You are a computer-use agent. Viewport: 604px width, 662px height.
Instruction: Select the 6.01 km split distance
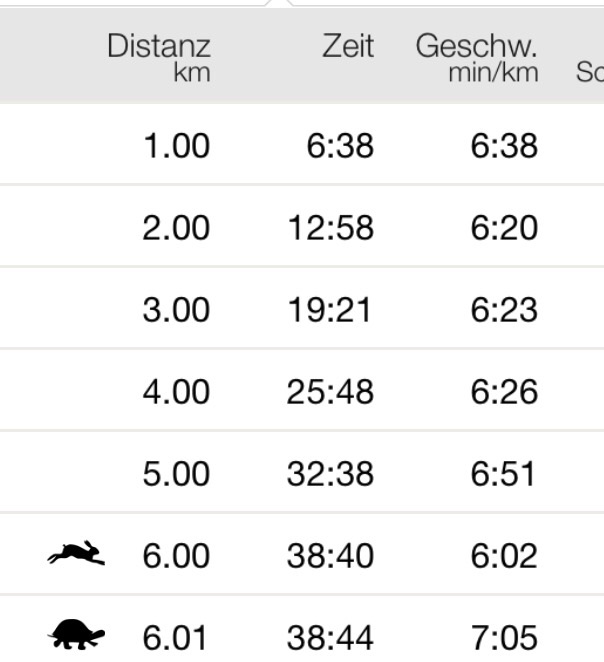coord(176,636)
